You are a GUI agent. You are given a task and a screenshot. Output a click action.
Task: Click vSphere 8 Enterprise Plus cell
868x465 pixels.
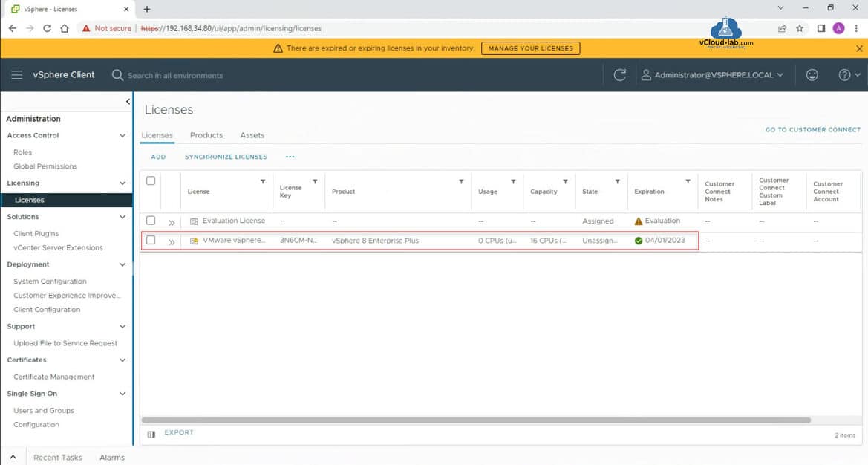click(375, 241)
